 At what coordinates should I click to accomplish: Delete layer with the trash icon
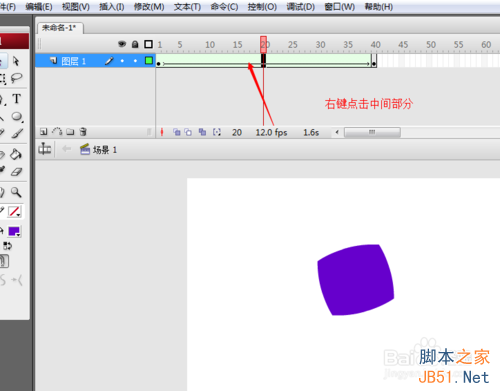(x=83, y=132)
